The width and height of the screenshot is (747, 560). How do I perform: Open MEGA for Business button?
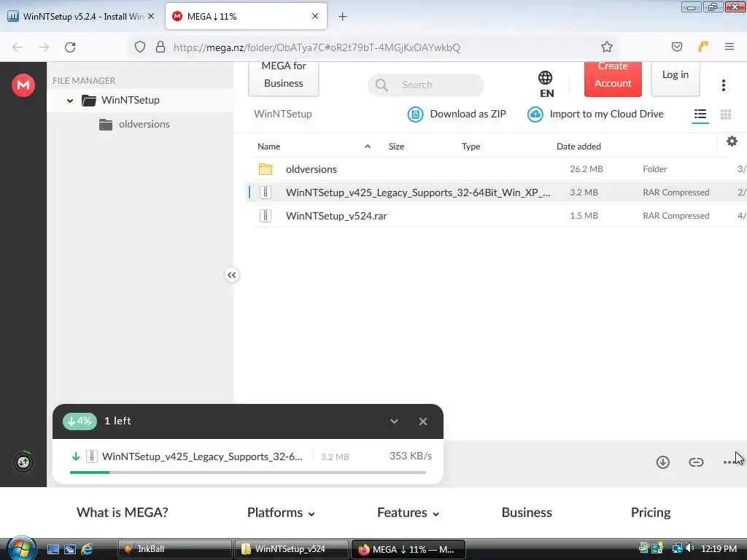[x=284, y=78]
